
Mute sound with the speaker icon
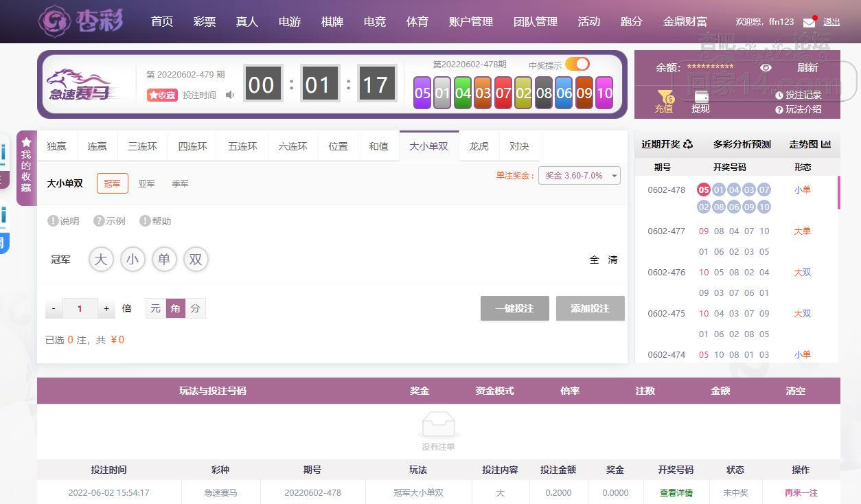[x=230, y=95]
